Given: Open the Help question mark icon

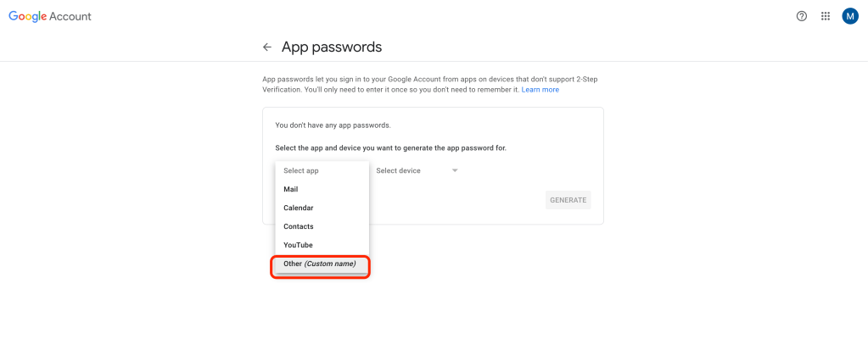Looking at the screenshot, I should 802,16.
